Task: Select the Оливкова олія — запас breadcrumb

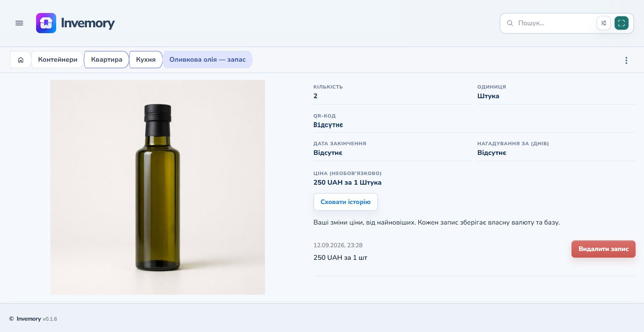Action: 208,60
